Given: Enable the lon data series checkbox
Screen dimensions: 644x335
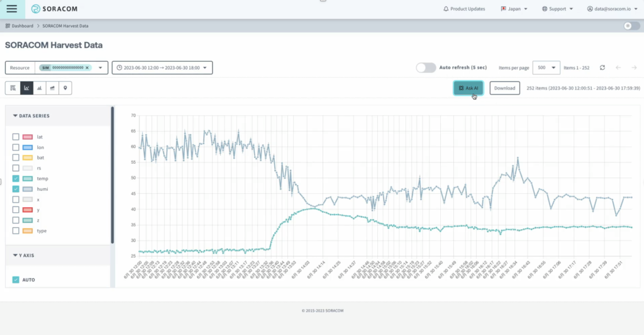Looking at the screenshot, I should point(16,147).
